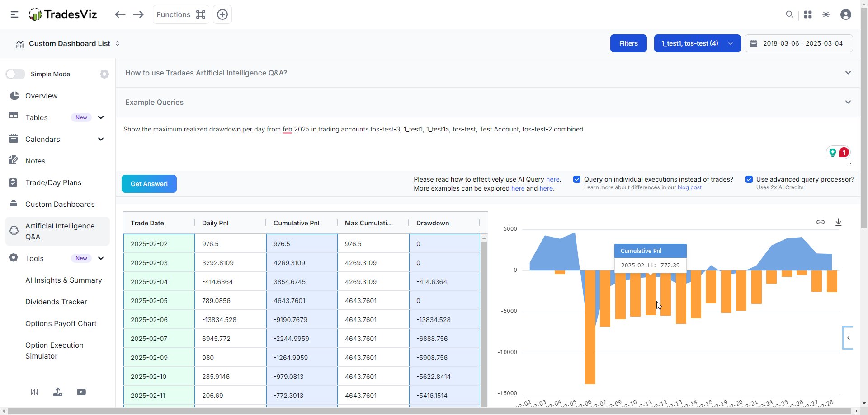
Task: Click the hamburger menu icon
Action: pyautogui.click(x=14, y=14)
